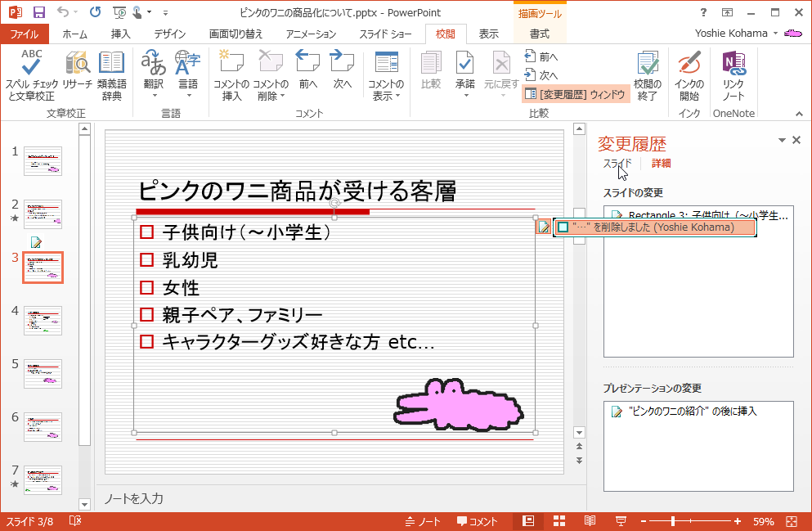Click the ノート button in status bar
The image size is (812, 531).
[x=422, y=521]
